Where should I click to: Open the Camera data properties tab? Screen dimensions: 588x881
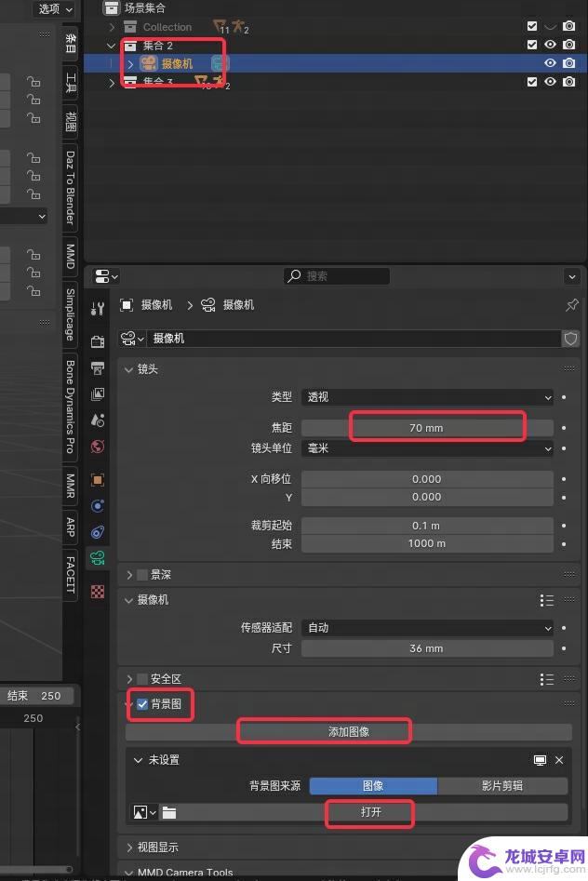click(x=98, y=558)
